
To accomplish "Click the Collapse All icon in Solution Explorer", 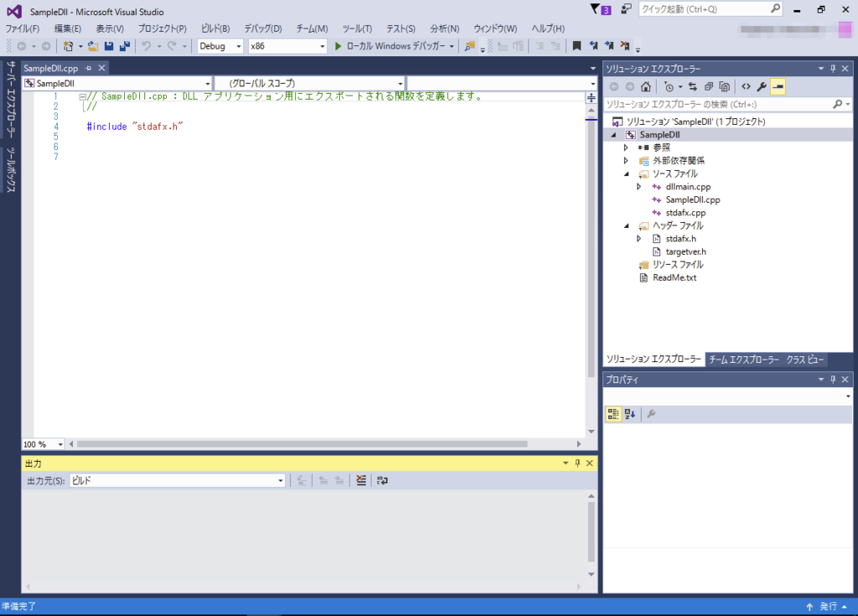I will pos(708,86).
